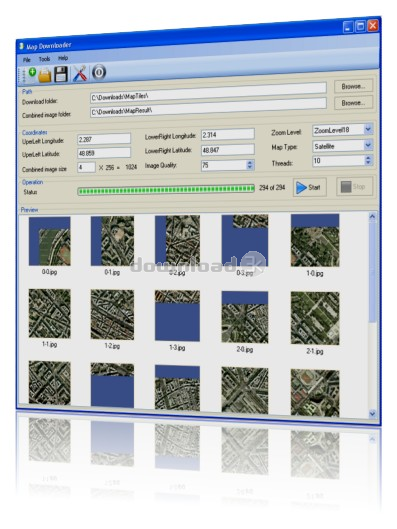
Task: Click the blue play Start button
Action: (309, 187)
